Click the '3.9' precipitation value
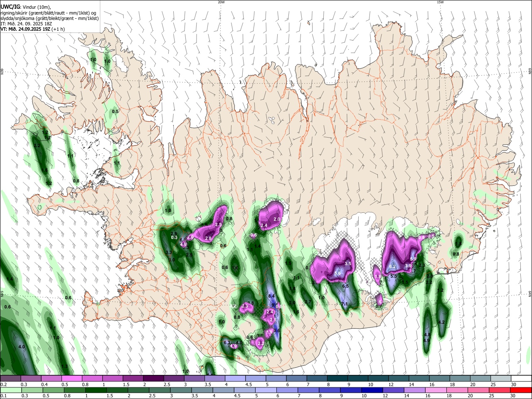The width and height of the screenshot is (532, 399). (408, 266)
